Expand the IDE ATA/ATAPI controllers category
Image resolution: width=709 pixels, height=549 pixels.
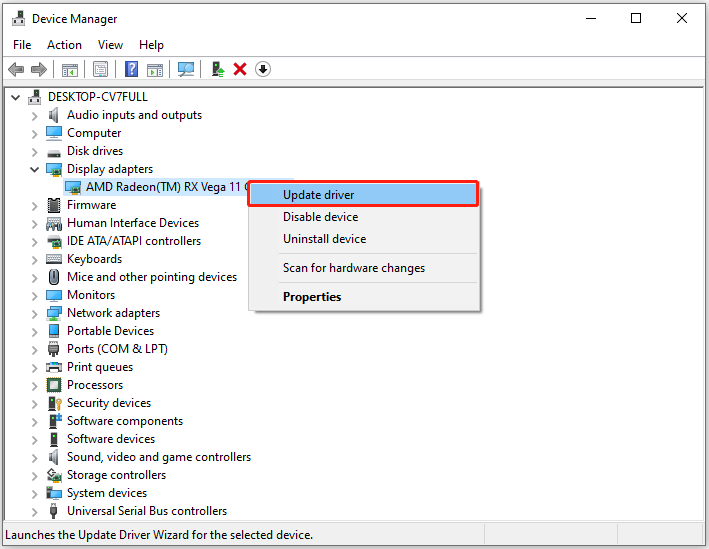[x=34, y=242]
